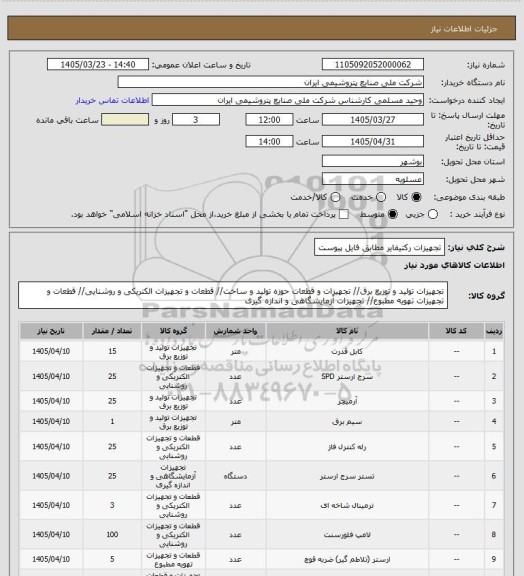524x576 pixels.
Task: Click the ردیف column header
Action: 494,331
